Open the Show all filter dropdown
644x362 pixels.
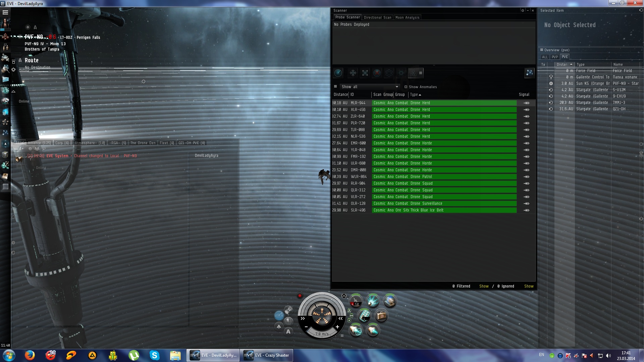pyautogui.click(x=369, y=87)
